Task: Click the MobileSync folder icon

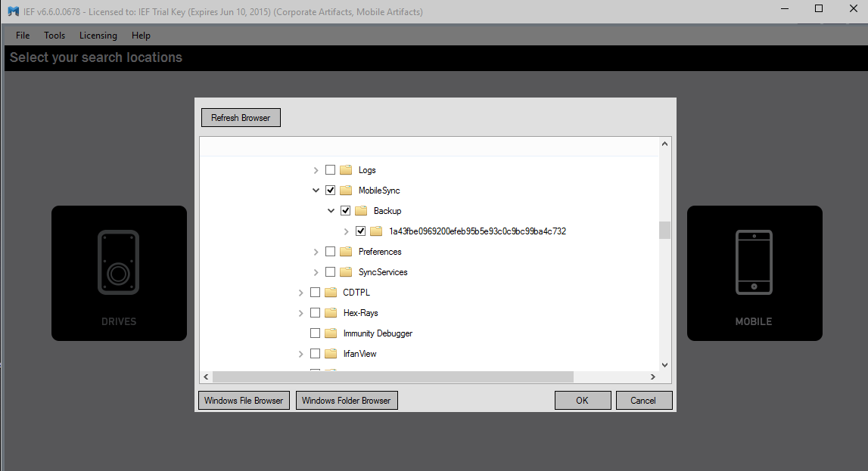Action: pos(346,191)
